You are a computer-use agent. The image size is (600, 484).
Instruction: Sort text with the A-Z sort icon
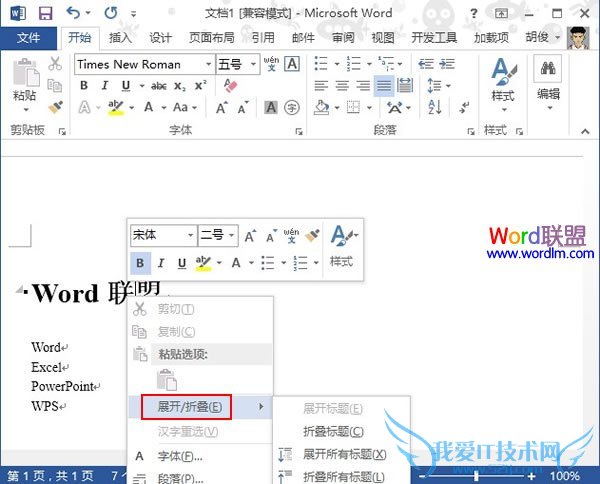435,107
